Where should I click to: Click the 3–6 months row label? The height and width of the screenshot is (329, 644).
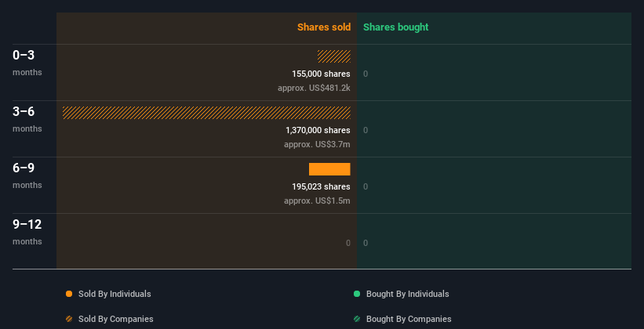pyautogui.click(x=27, y=118)
